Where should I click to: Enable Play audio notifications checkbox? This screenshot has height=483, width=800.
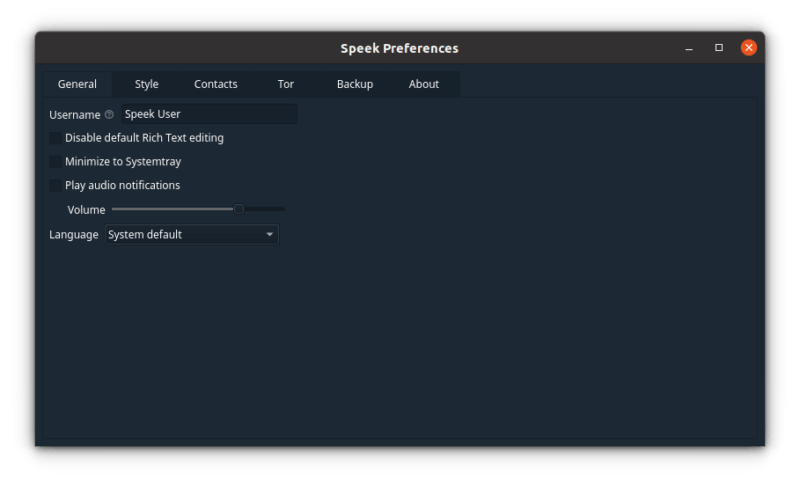(x=55, y=185)
